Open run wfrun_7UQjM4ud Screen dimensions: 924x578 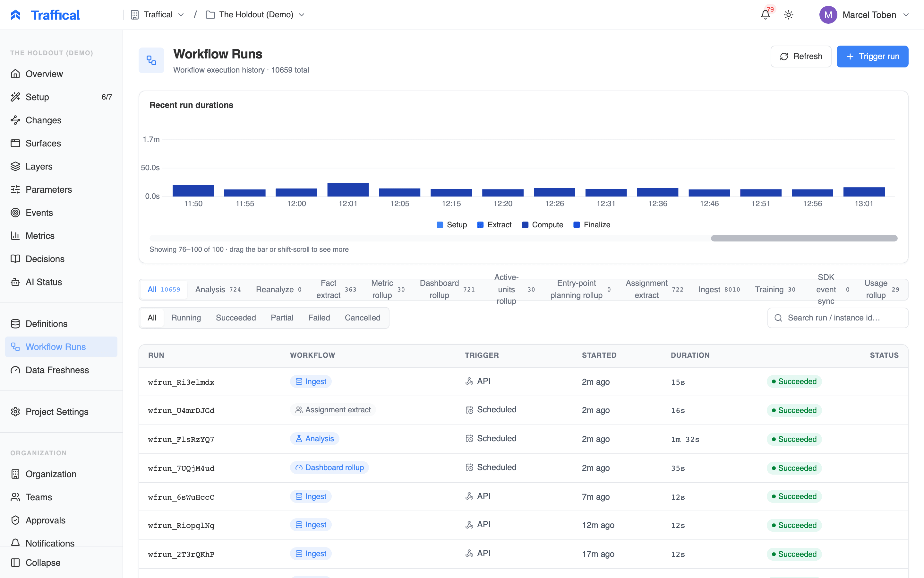click(x=181, y=468)
